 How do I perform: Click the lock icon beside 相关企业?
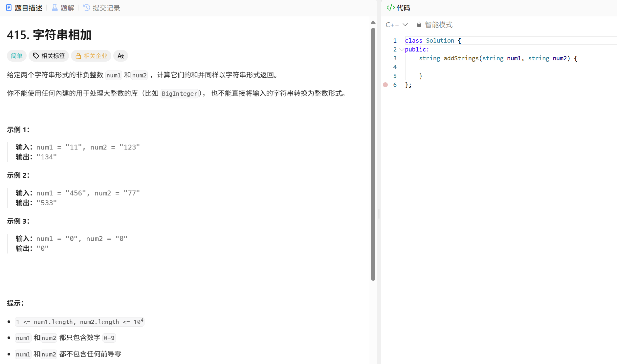pyautogui.click(x=78, y=56)
